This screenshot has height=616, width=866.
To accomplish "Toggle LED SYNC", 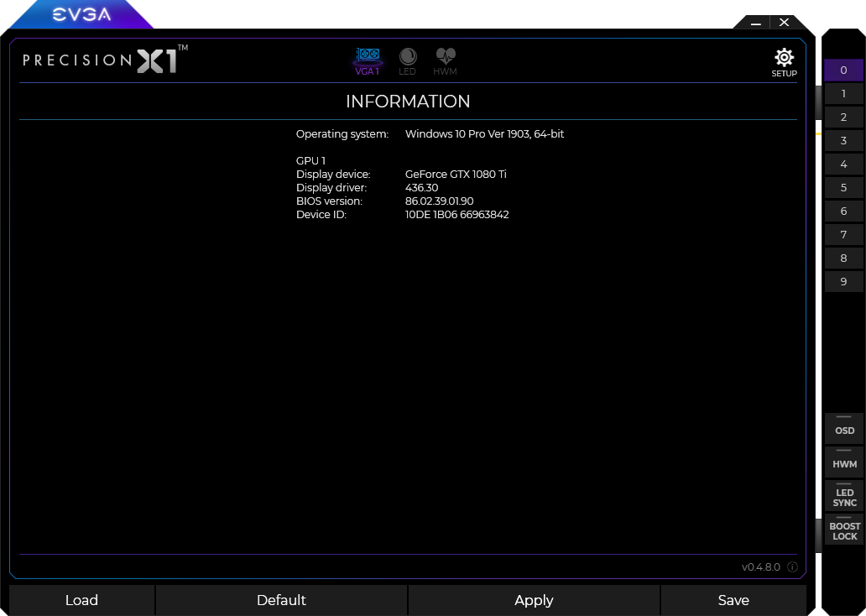I will coord(844,495).
